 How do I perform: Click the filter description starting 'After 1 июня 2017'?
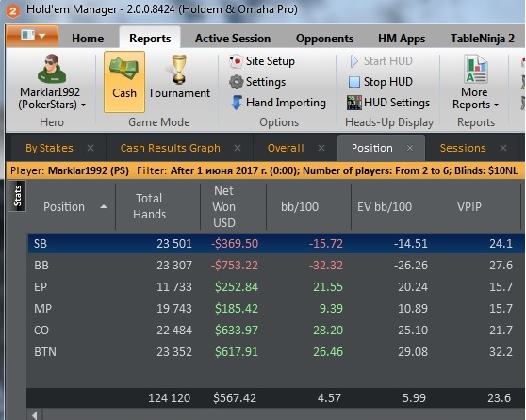[x=344, y=170]
